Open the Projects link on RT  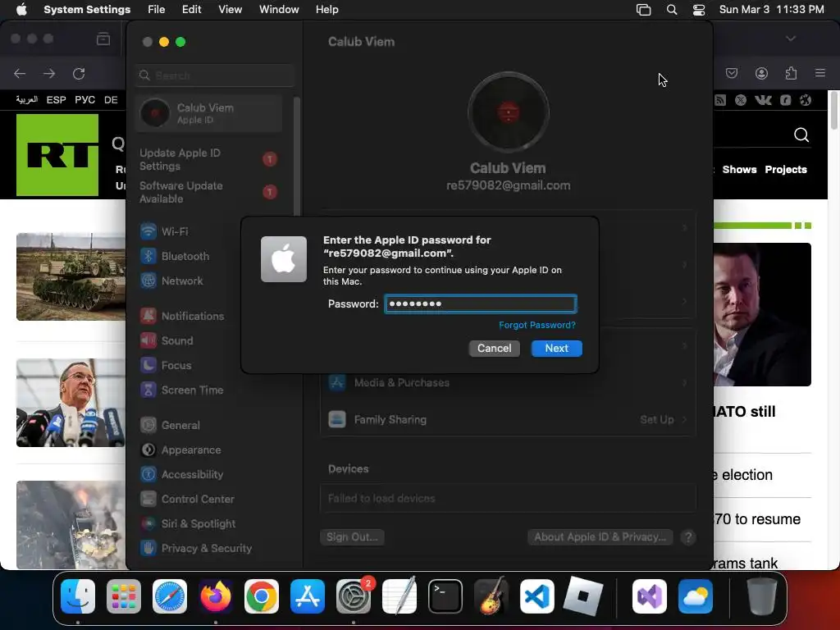[x=785, y=169]
